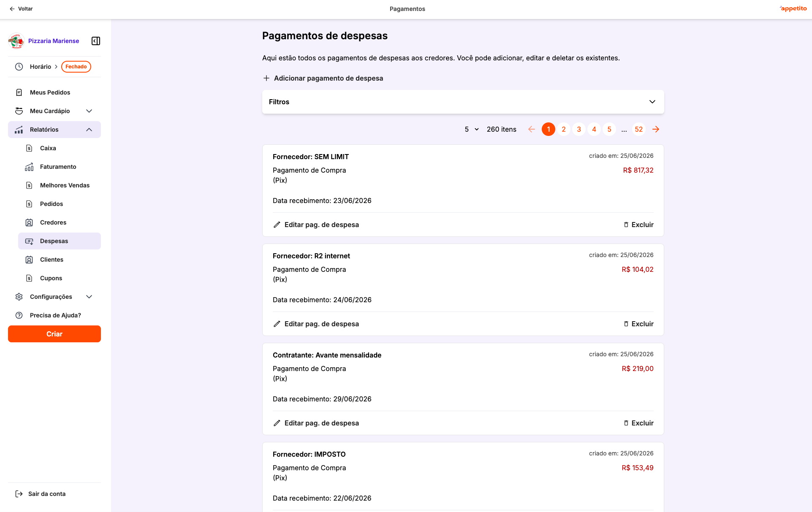The height and width of the screenshot is (512, 812).
Task: Collapse the Relatórios submenu chevron
Action: tap(89, 130)
